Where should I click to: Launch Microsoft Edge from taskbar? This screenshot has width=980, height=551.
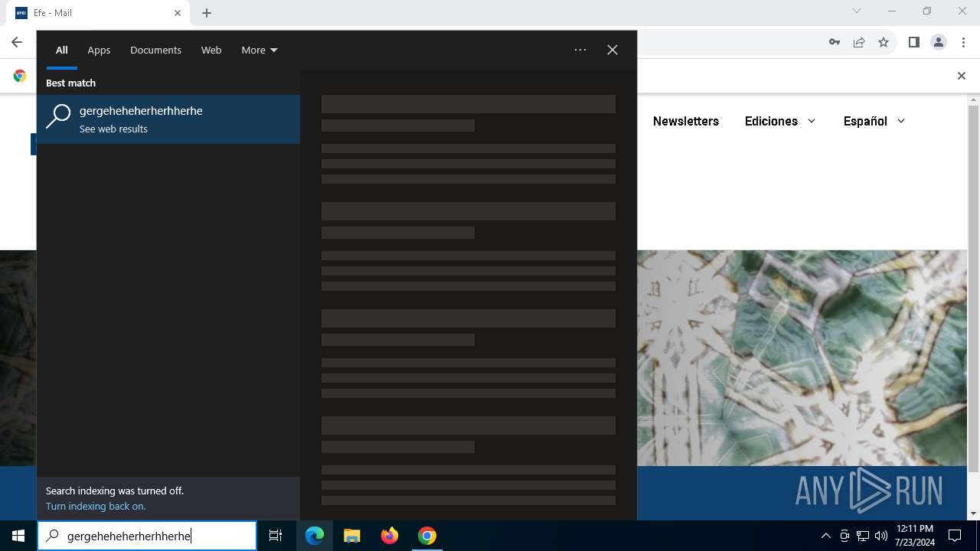click(x=315, y=536)
